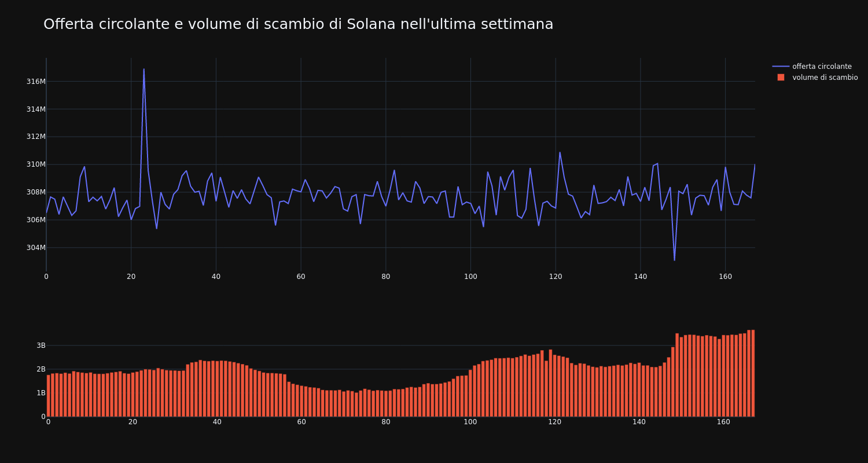Screen dimensions: 868x463
Task: Toggle the 'volume di scambio' legend entry
Action: point(825,78)
